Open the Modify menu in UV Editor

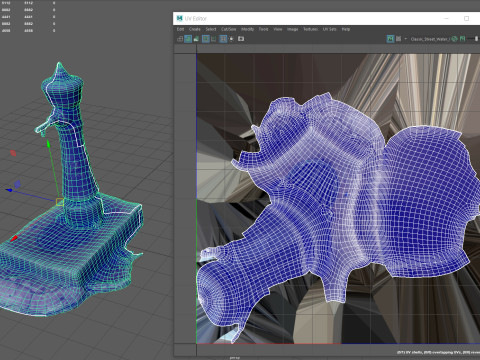point(247,29)
